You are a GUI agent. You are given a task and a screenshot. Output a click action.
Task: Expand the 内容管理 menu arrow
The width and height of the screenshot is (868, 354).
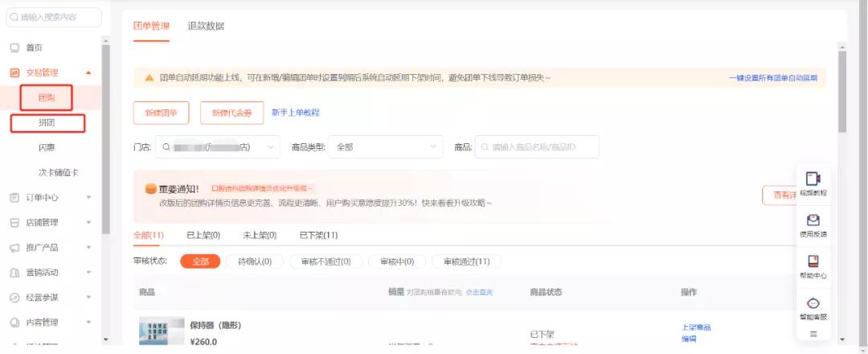click(x=88, y=323)
